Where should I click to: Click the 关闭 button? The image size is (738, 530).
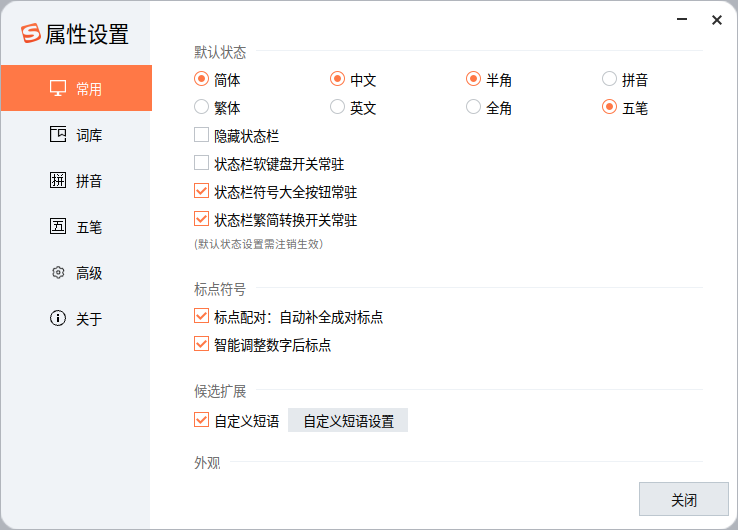pyautogui.click(x=683, y=499)
